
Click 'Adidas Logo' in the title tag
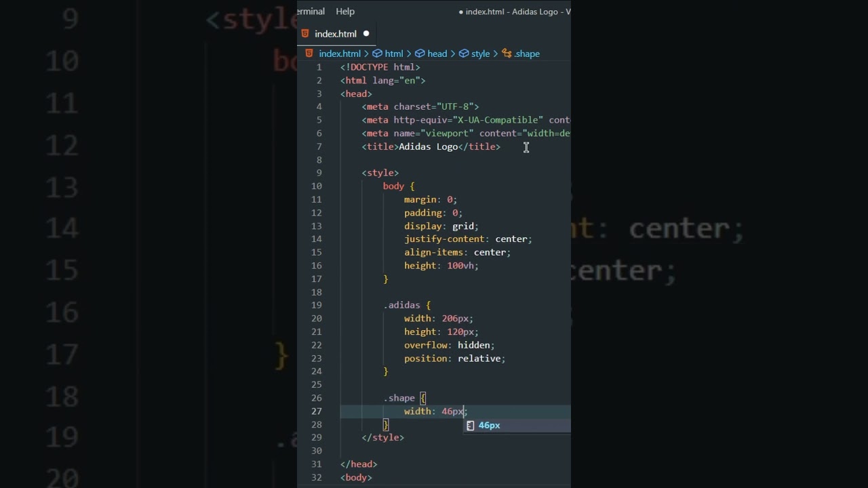pyautogui.click(x=429, y=146)
